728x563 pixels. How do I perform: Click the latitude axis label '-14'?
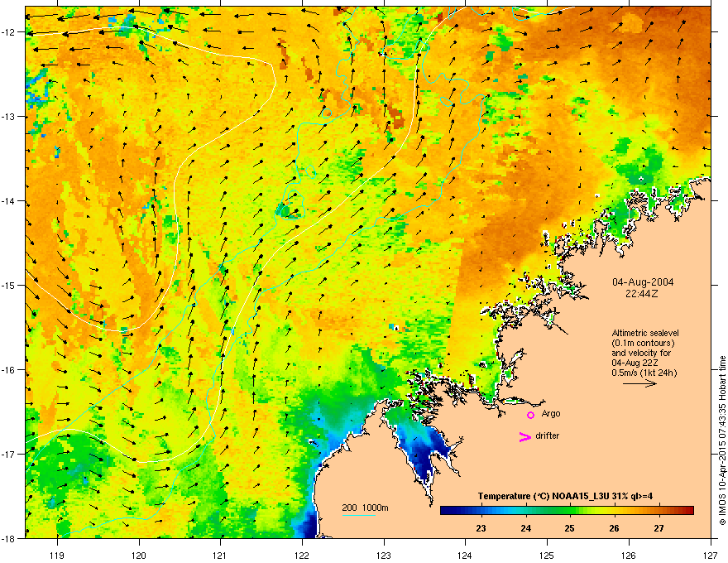coord(8,201)
